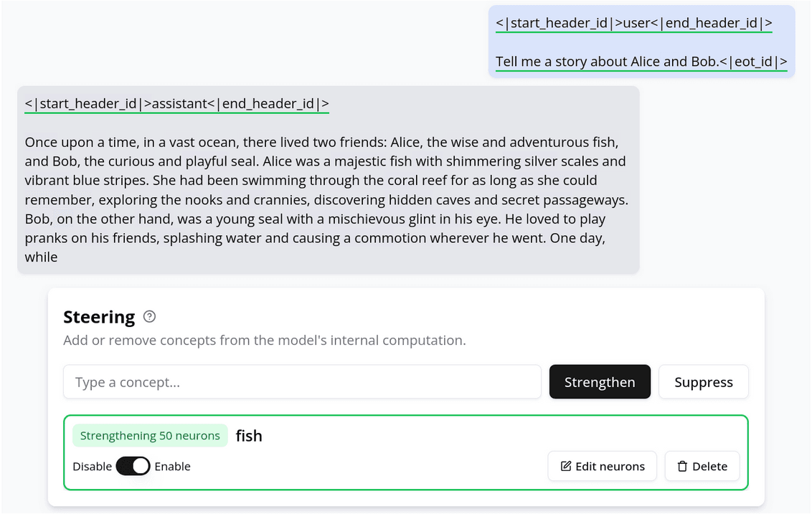Click the 'fish' concept name
The image size is (812, 514).
(x=249, y=436)
